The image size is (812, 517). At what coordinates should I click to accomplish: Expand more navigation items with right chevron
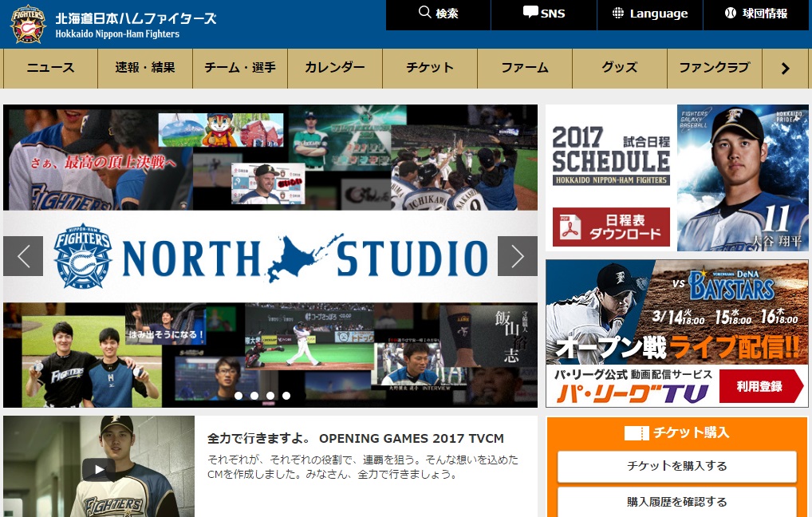click(x=785, y=69)
